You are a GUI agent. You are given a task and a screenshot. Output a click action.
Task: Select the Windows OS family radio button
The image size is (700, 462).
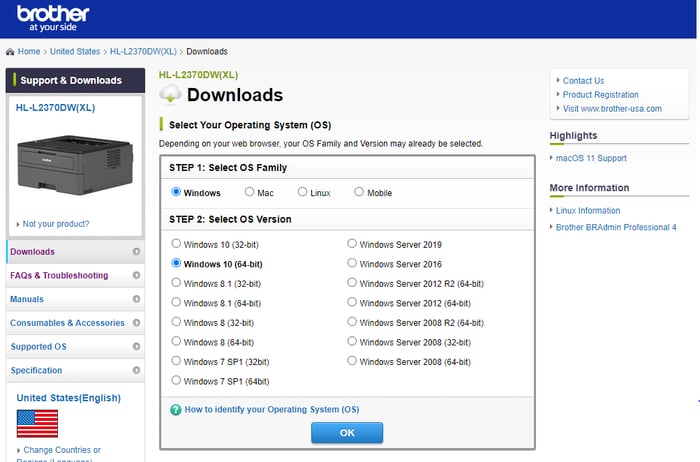176,192
